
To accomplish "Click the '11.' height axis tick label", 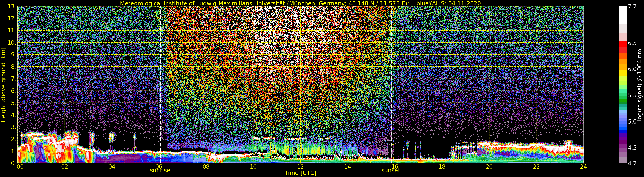I will (12, 31).
